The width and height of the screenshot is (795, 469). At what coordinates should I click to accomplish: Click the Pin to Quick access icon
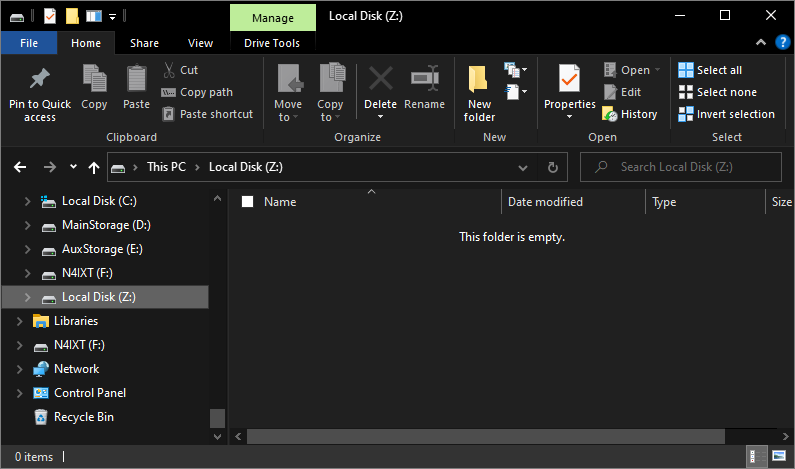pyautogui.click(x=40, y=80)
